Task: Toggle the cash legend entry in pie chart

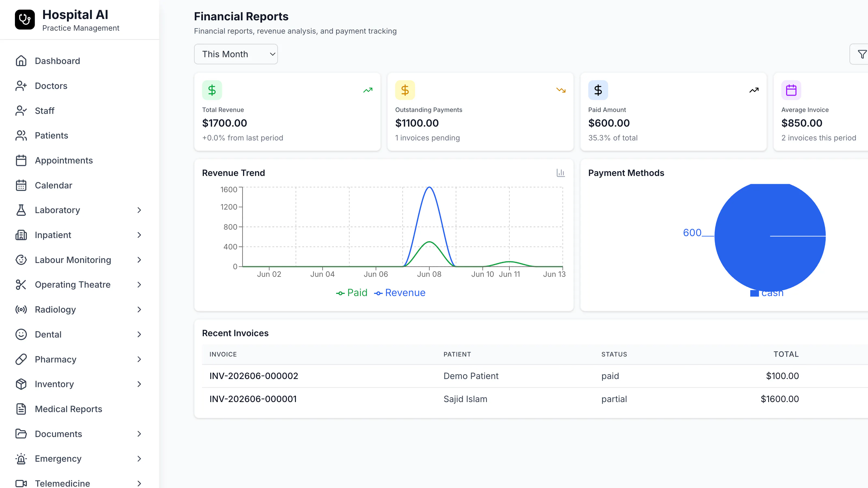Action: click(x=767, y=293)
